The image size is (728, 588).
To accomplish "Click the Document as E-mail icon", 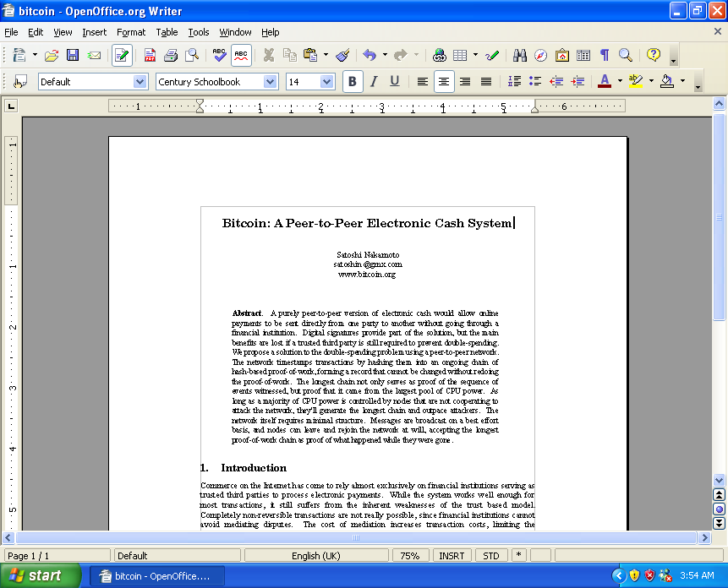I will point(94,55).
